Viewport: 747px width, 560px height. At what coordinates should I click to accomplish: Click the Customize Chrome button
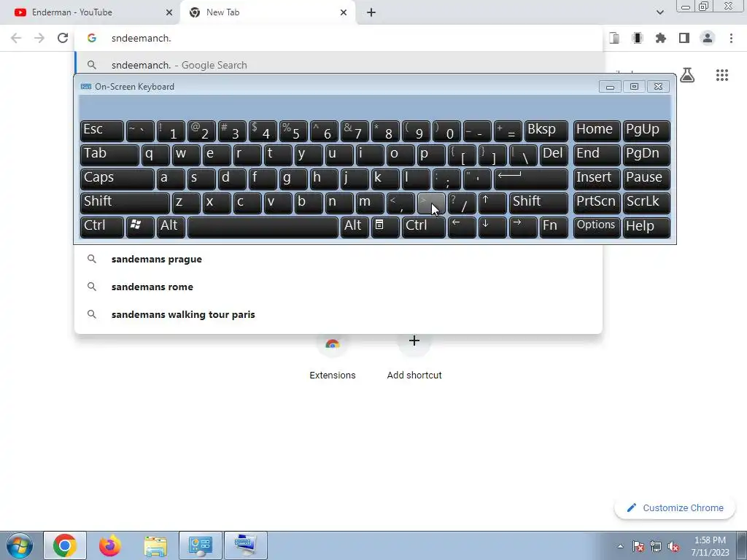coord(675,507)
